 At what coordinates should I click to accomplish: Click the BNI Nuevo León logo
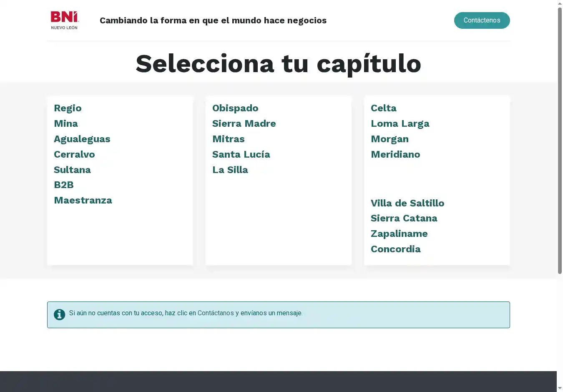(64, 20)
